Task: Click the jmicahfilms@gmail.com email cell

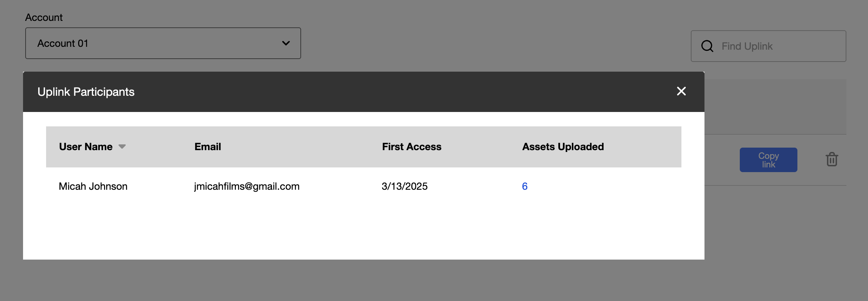Action: tap(247, 186)
